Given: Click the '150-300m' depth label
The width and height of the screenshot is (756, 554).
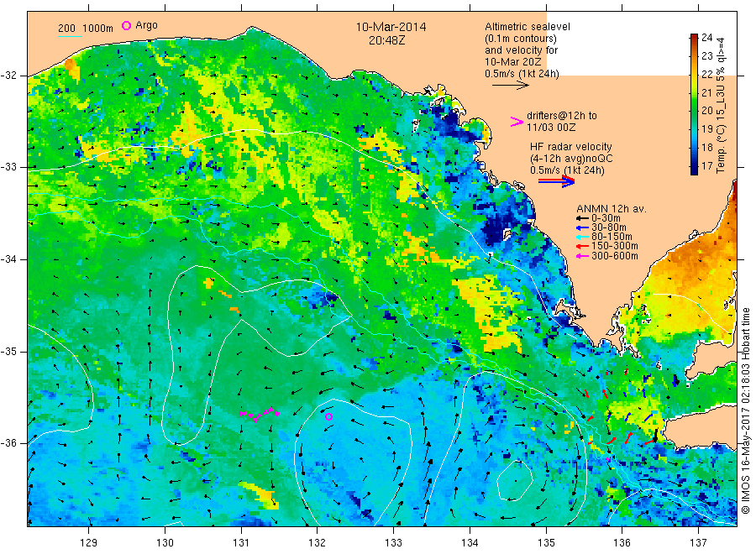Looking at the screenshot, I should 615,246.
